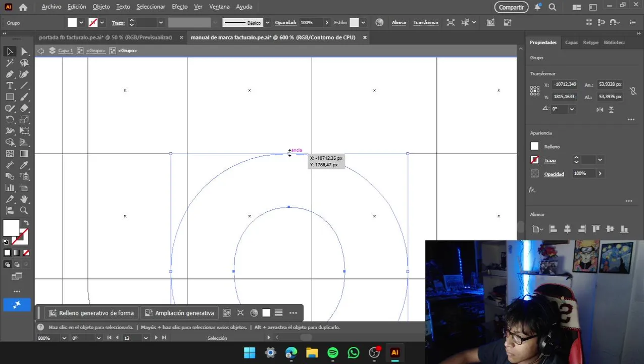Open notifications bell icon

(x=538, y=7)
